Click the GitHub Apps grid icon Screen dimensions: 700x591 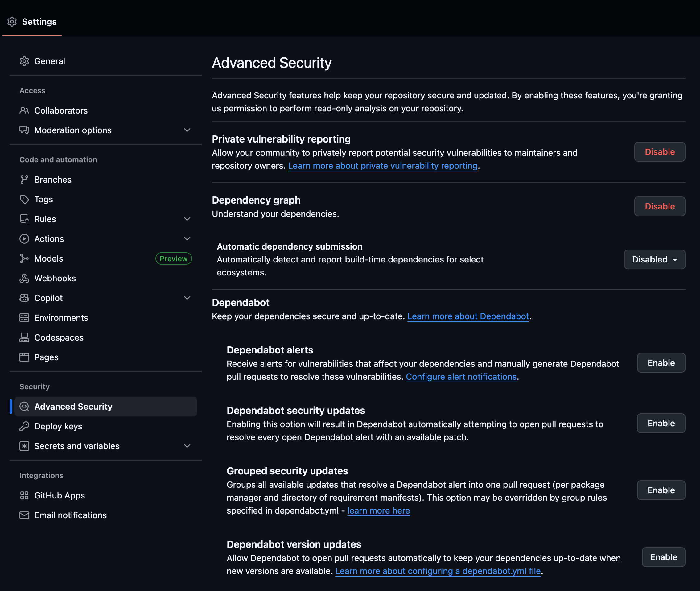click(x=24, y=495)
